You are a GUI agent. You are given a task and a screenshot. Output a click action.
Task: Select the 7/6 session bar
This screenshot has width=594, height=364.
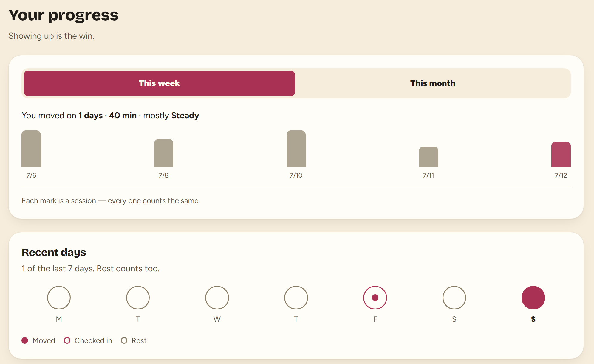point(31,149)
